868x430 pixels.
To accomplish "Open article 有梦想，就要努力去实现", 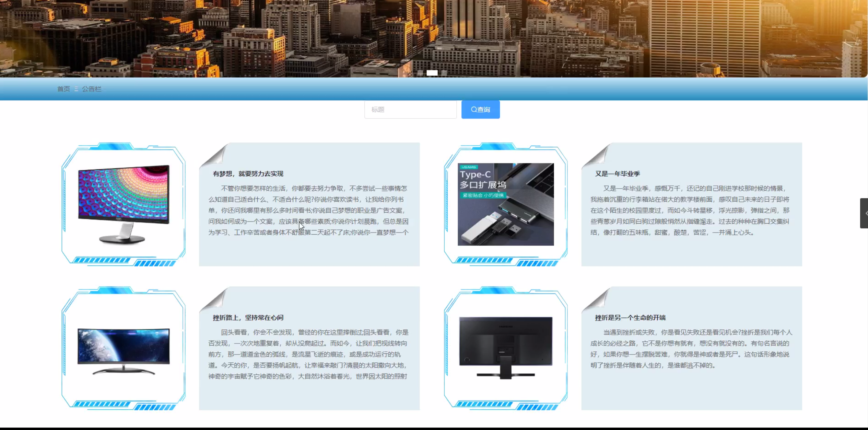I will click(x=248, y=174).
